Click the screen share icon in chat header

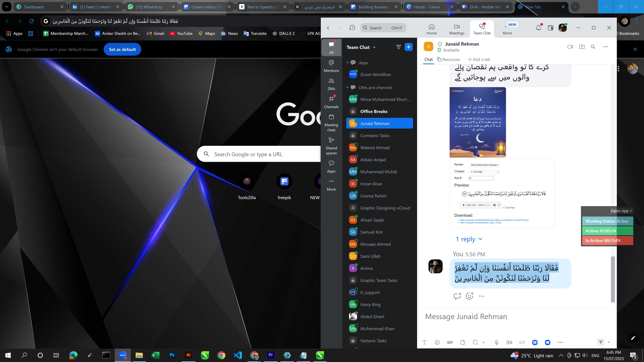582,47
